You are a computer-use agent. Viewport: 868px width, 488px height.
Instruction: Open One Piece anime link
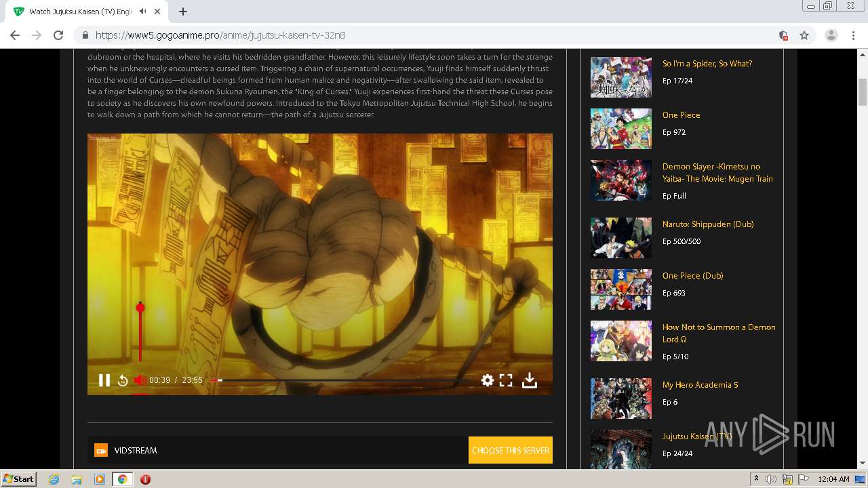tap(681, 115)
